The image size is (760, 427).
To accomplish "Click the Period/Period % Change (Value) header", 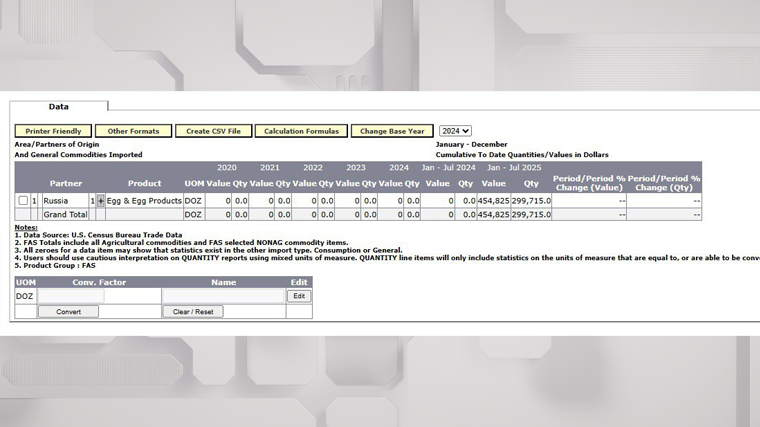I will [x=589, y=183].
